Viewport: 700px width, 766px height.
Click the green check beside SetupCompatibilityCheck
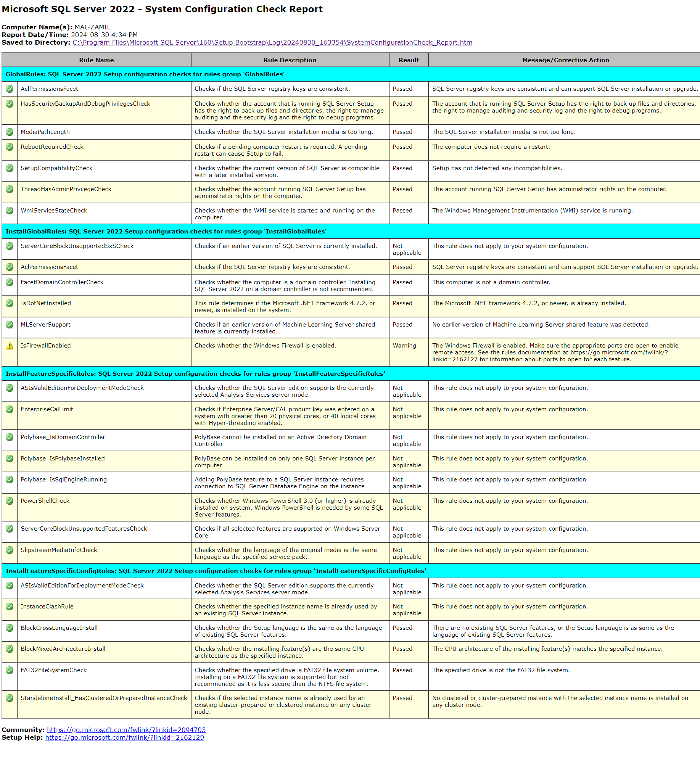[10, 168]
